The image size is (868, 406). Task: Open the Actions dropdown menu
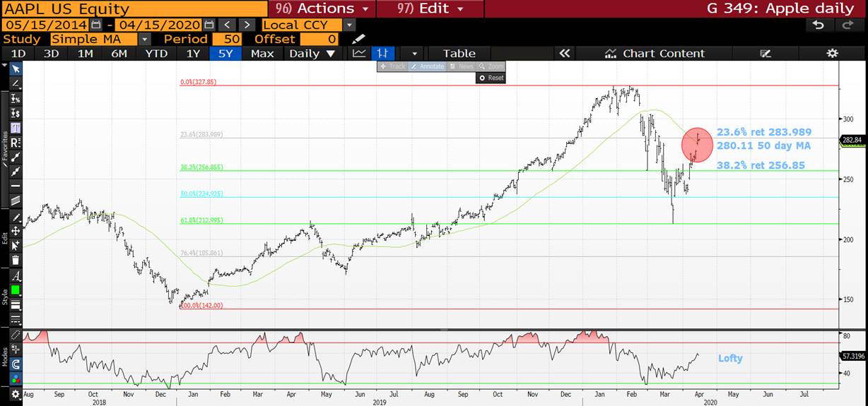coord(322,8)
